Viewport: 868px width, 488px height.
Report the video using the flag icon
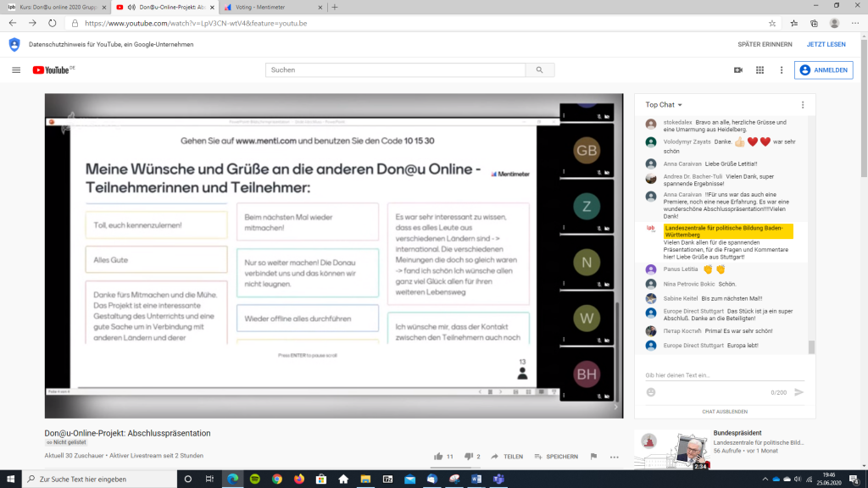tap(593, 457)
